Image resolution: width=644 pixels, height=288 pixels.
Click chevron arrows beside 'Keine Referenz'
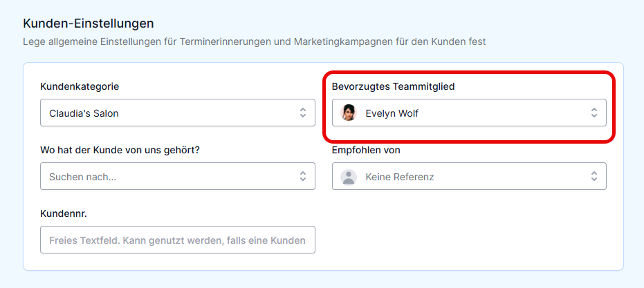[x=594, y=176]
